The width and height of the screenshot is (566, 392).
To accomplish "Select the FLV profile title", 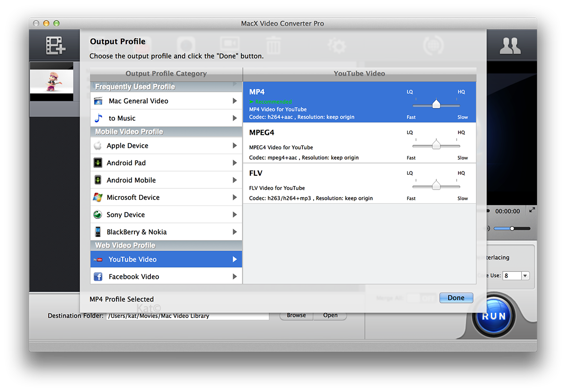I will pyautogui.click(x=256, y=173).
